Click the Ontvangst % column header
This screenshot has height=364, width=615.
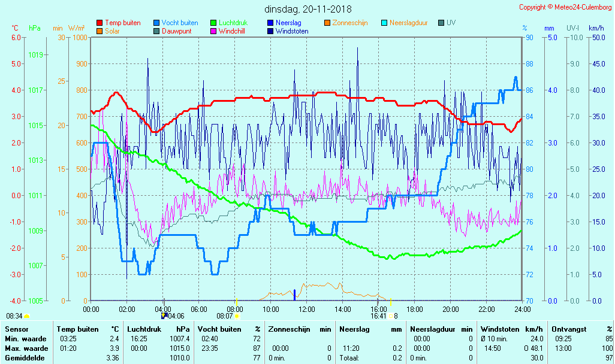tap(581, 329)
